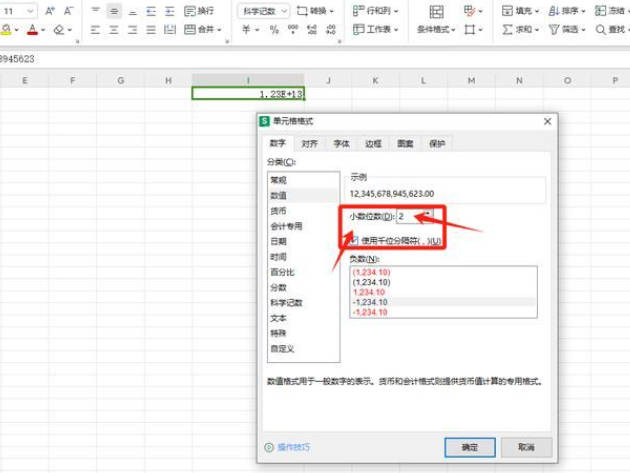Select 常规 in the category list
The image size is (630, 473).
[x=303, y=180]
